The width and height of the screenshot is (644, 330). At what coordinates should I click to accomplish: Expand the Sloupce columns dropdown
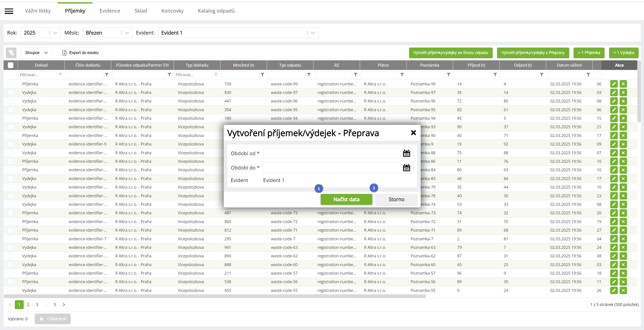click(36, 53)
